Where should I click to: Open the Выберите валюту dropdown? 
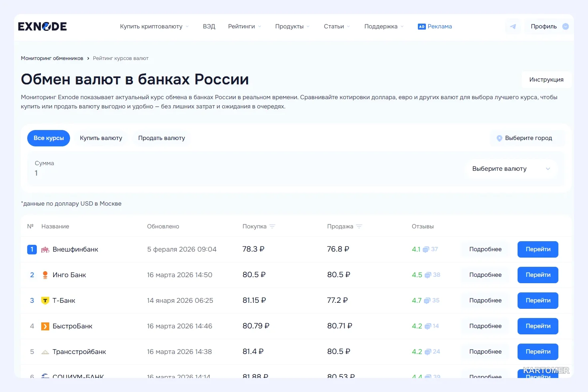511,169
